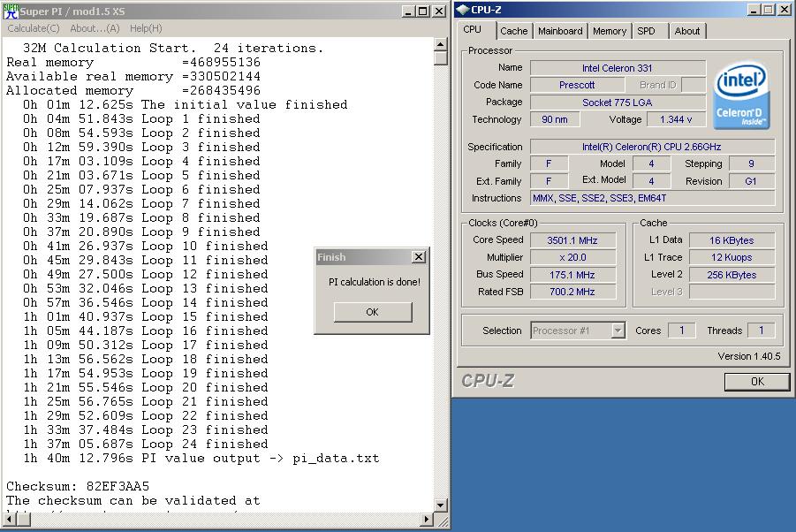Click the Specification field Celeron 2.66GHz
The height and width of the screenshot is (532, 796).
[652, 147]
